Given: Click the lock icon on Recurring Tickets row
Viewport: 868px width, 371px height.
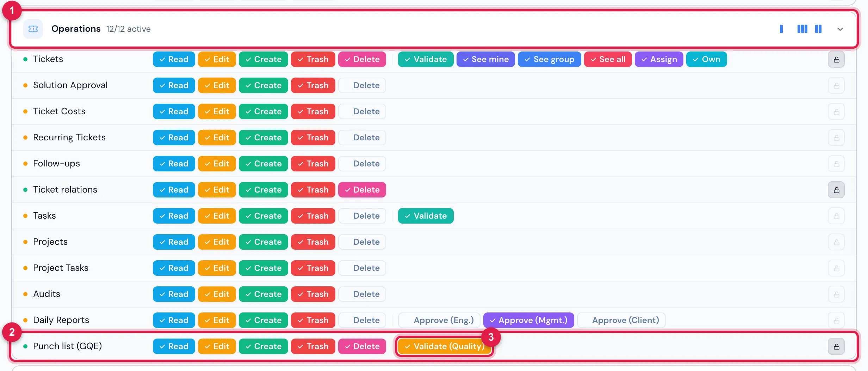Looking at the screenshot, I should 836,138.
